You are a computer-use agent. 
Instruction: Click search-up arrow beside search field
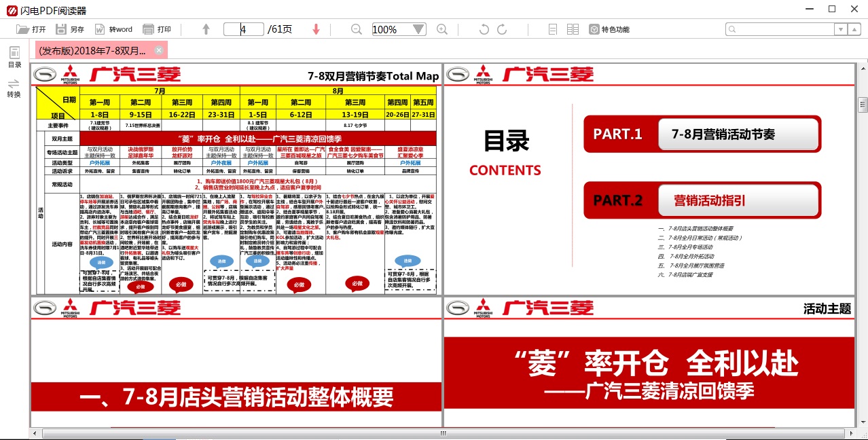pyautogui.click(x=854, y=29)
